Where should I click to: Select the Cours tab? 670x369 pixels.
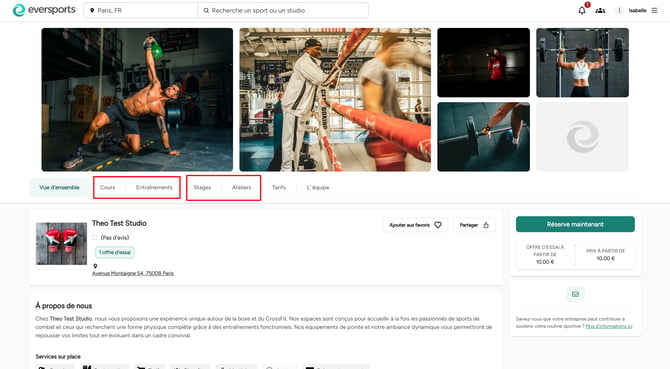tap(107, 187)
